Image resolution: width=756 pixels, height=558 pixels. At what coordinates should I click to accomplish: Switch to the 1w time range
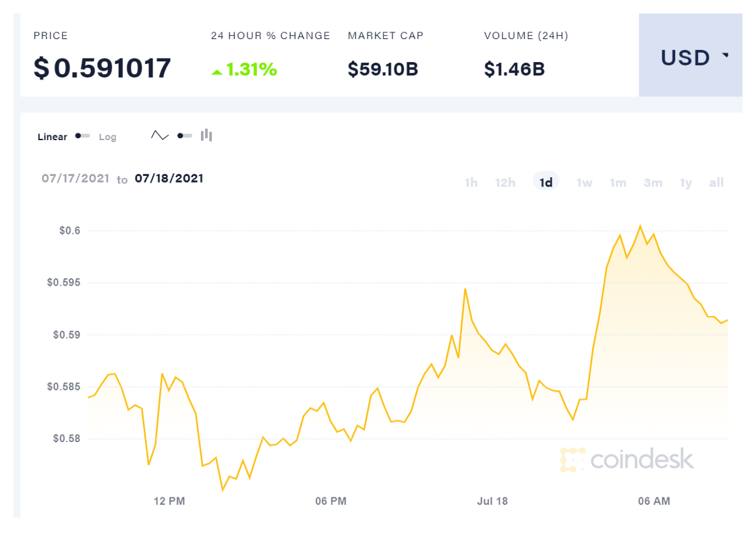click(584, 183)
